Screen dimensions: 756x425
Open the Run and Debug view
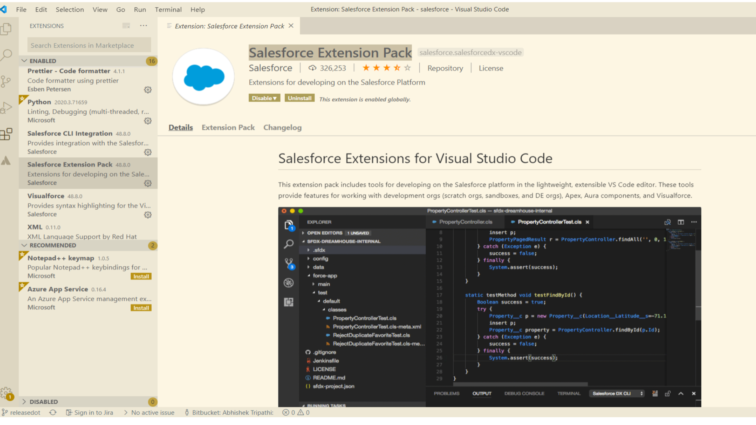pos(6,108)
